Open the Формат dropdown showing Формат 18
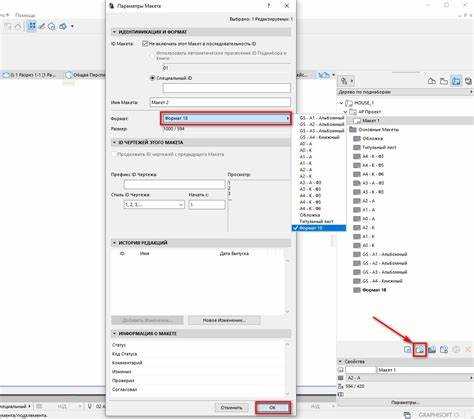 (226, 118)
